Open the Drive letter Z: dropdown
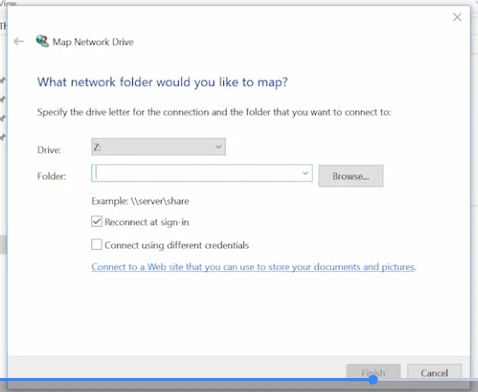 pyautogui.click(x=158, y=147)
